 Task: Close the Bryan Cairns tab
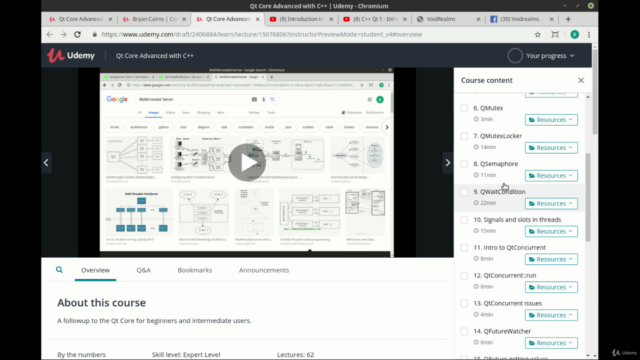coord(184,19)
